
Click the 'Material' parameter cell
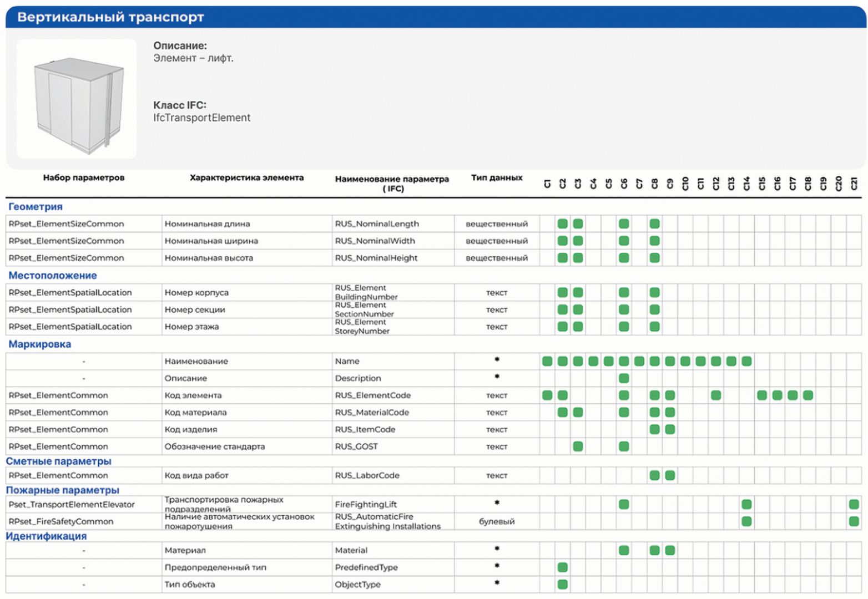[393, 550]
